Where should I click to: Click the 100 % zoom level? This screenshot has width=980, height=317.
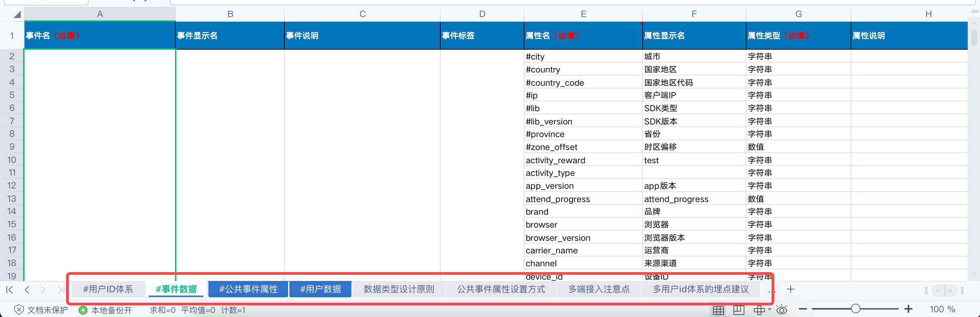(x=942, y=310)
